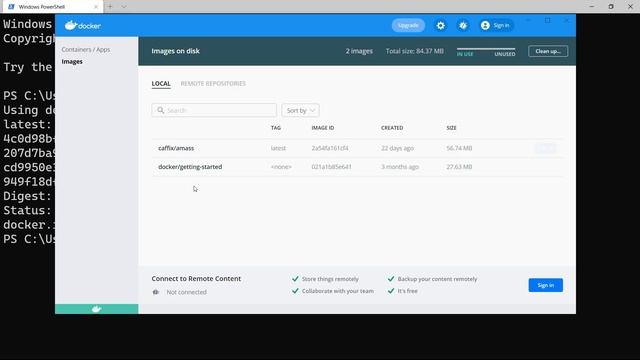The height and width of the screenshot is (360, 640).
Task: Click the IN USE label
Action: click(465, 54)
